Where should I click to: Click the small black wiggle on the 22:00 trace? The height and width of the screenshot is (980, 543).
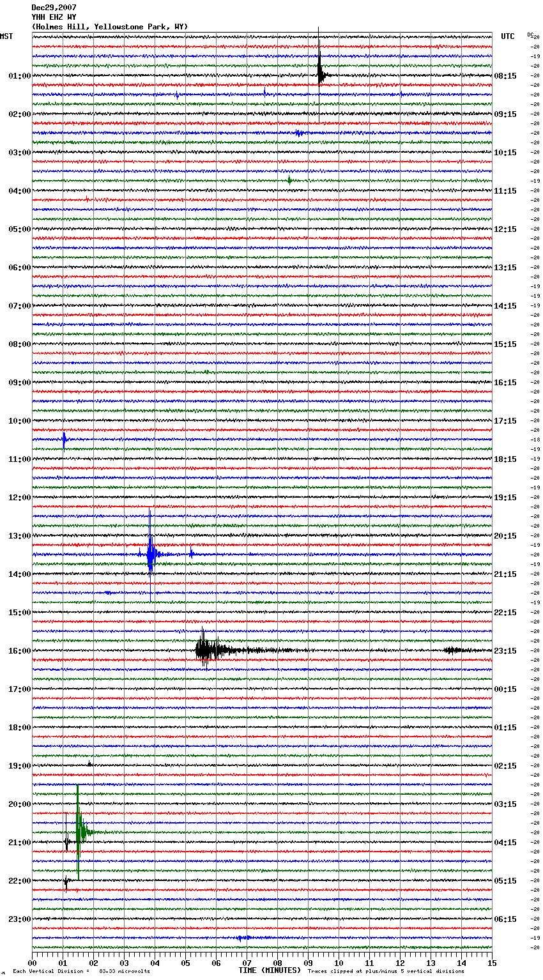[66, 882]
